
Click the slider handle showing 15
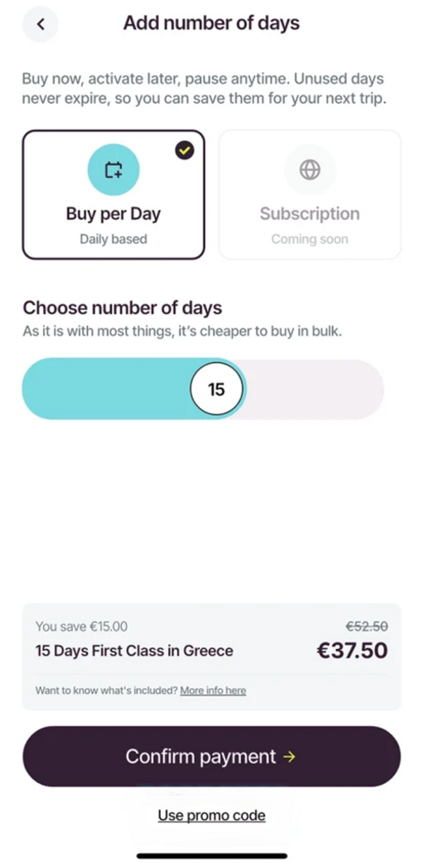click(216, 389)
